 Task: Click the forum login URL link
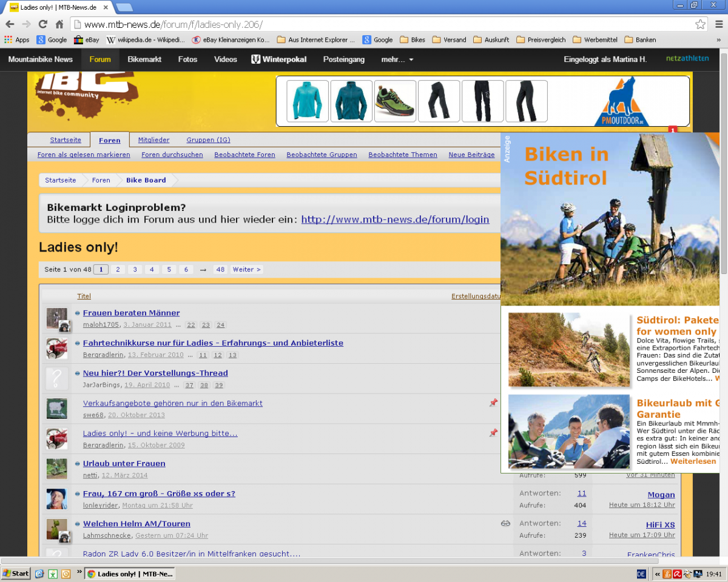tap(395, 219)
